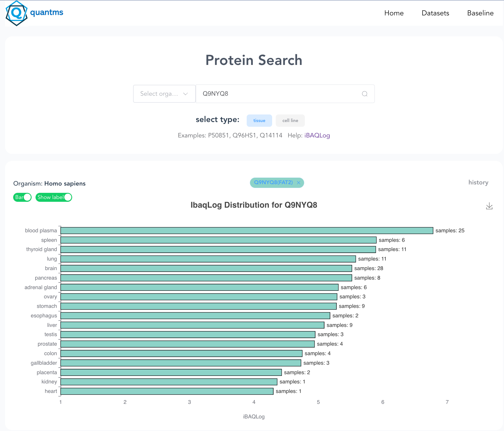Image resolution: width=504 pixels, height=431 pixels.
Task: Select the cell line type option
Action: tap(290, 121)
